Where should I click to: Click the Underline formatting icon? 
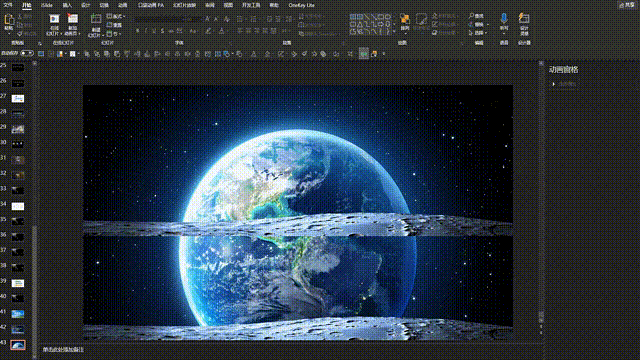[153, 31]
